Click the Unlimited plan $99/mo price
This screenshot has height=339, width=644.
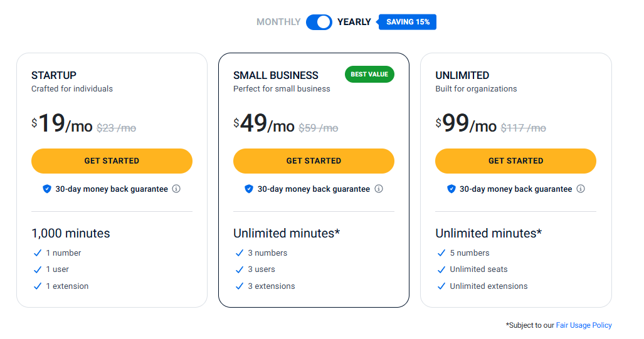[x=467, y=125]
